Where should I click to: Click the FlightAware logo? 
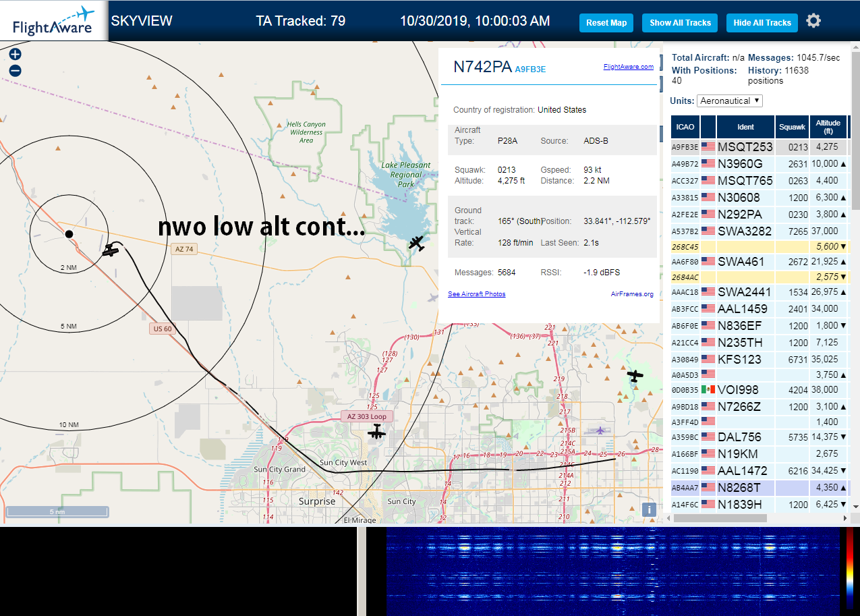tap(53, 21)
